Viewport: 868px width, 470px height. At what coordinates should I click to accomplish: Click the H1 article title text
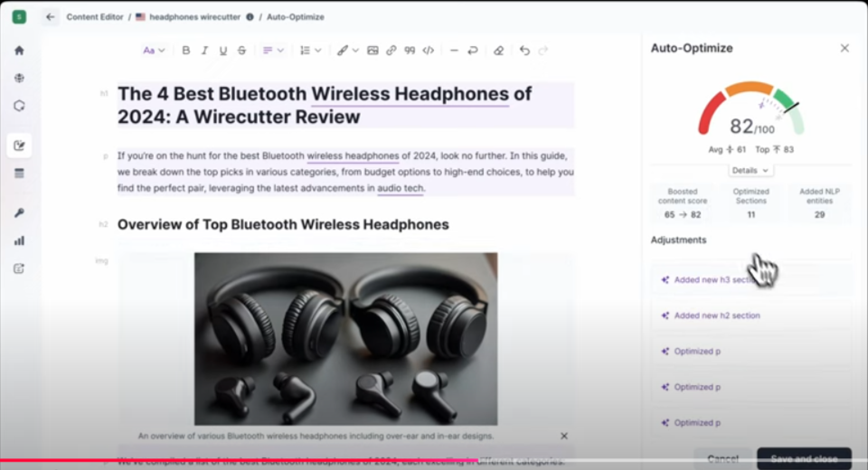point(325,105)
